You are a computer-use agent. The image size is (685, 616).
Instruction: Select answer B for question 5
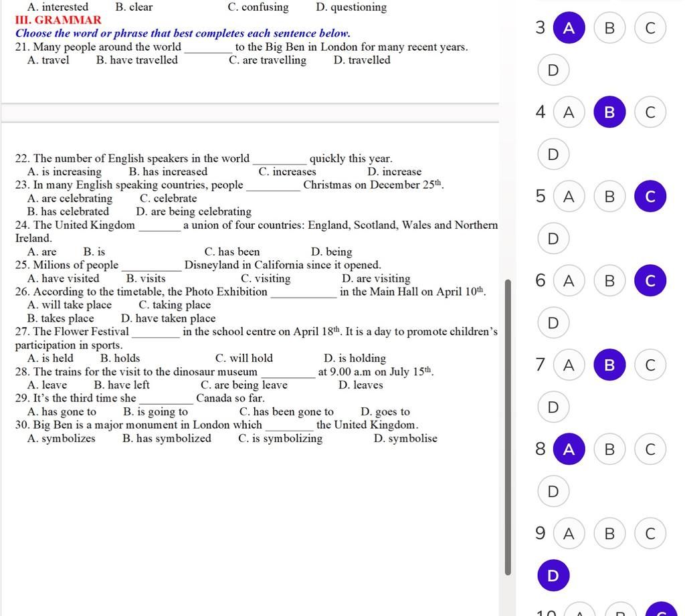pos(609,196)
